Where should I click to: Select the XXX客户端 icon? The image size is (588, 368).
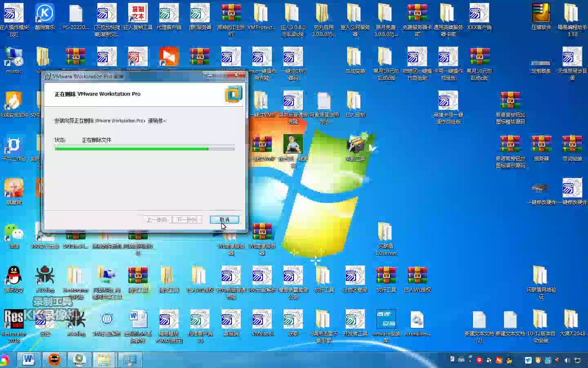pyautogui.click(x=479, y=17)
